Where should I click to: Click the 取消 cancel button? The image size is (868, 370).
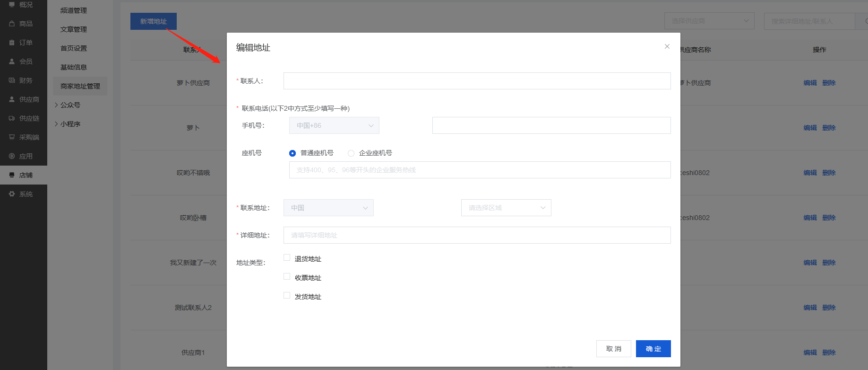pyautogui.click(x=613, y=349)
